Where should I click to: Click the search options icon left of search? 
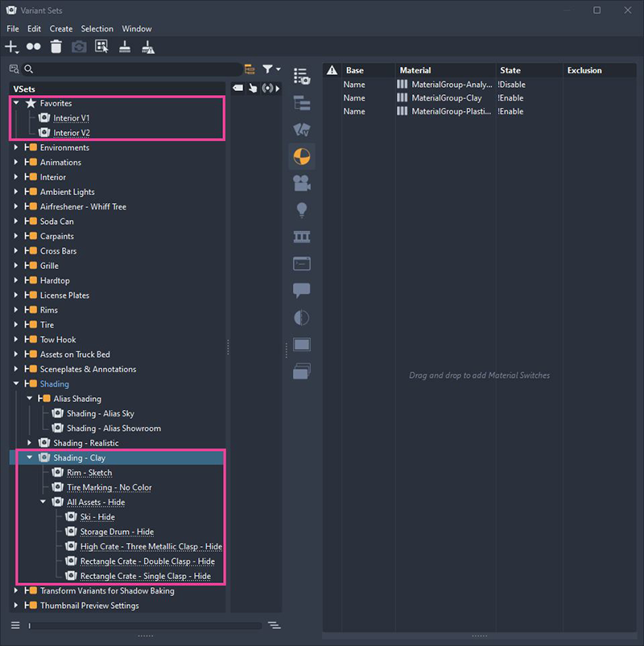(x=14, y=68)
